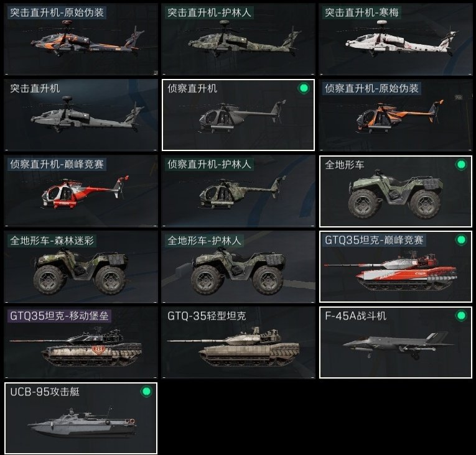Click the red racing tank image
The height and width of the screenshot is (455, 476).
(391, 272)
